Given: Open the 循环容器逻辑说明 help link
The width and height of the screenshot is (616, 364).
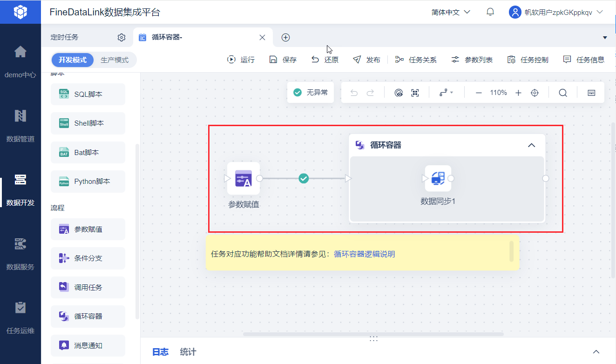Looking at the screenshot, I should pos(365,254).
